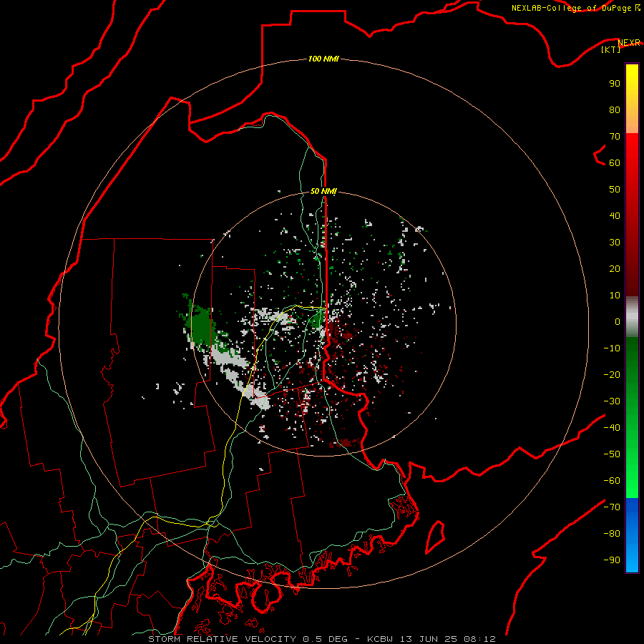This screenshot has width=644, height=644.
Task: Click the yellow top segment of color bar
Action: [632, 99]
